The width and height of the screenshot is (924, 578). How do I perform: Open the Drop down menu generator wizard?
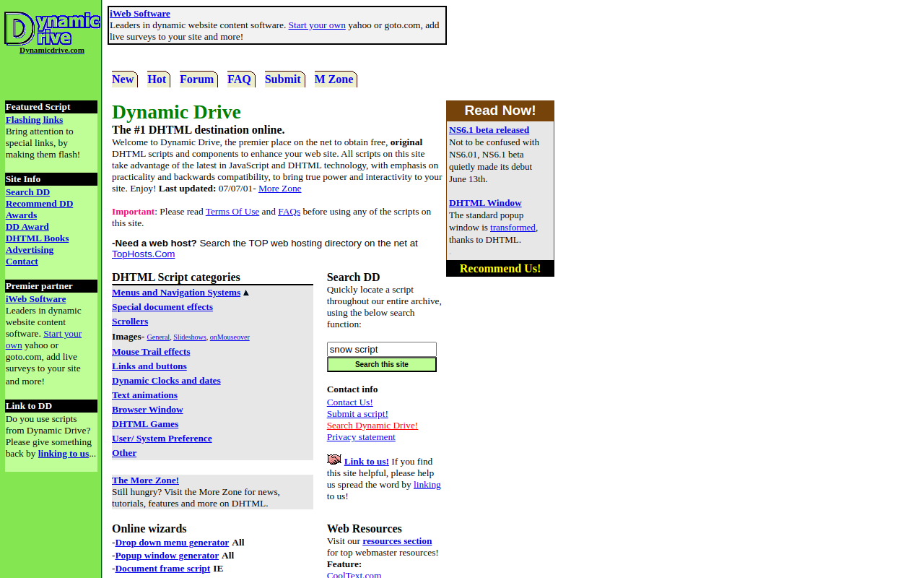point(172,543)
